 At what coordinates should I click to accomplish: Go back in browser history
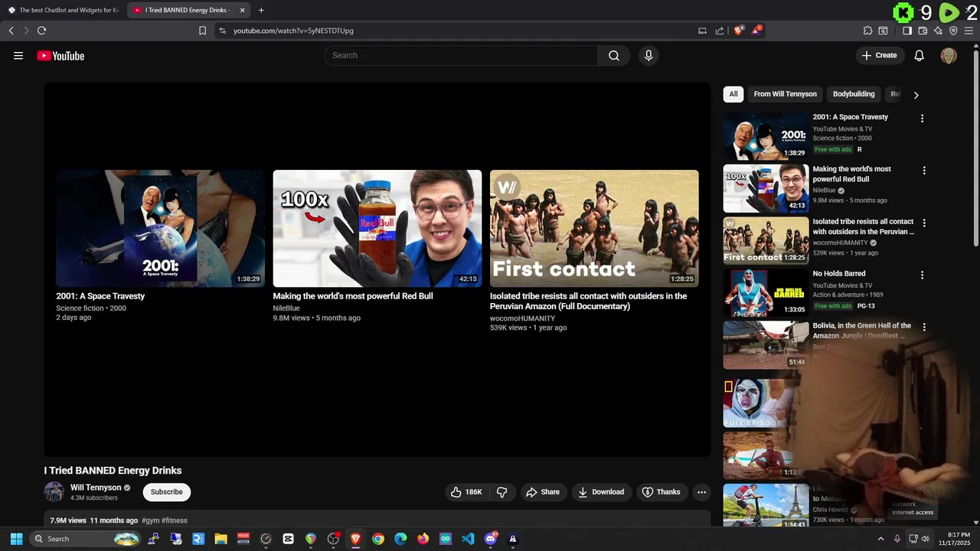11,31
